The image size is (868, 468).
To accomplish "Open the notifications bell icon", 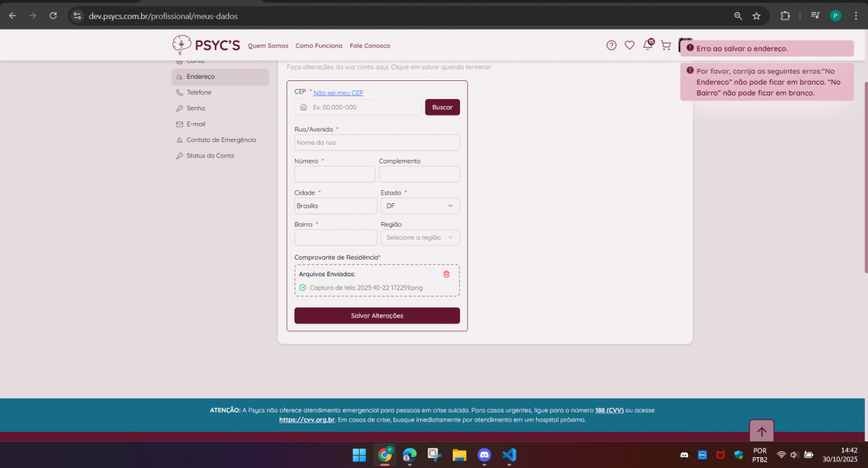I will 647,45.
